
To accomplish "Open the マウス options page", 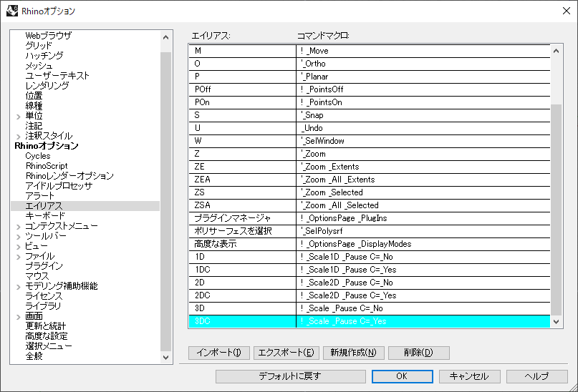I will pos(37,275).
